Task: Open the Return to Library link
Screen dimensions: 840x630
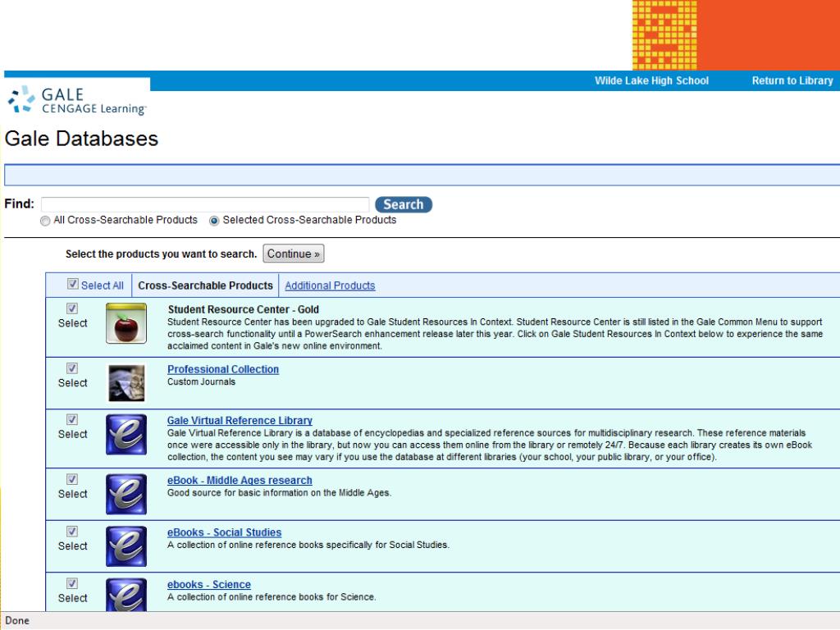Action: (792, 81)
